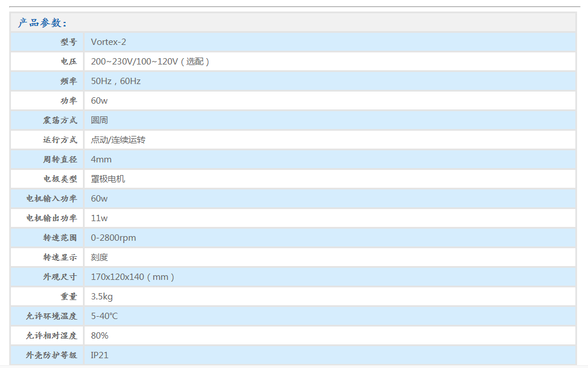Click the 转速显示 row label
Viewport: 588px width, 368px height.
pos(60,257)
